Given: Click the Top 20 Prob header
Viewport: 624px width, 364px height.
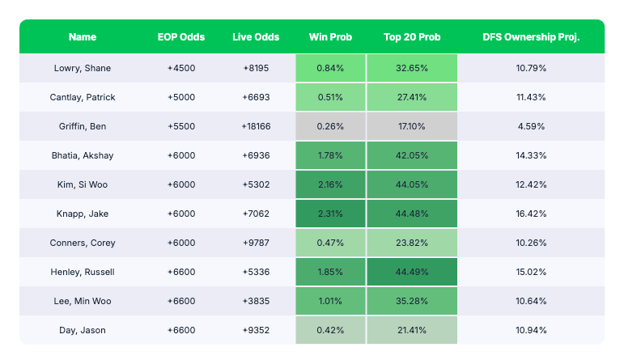Looking at the screenshot, I should (x=412, y=37).
